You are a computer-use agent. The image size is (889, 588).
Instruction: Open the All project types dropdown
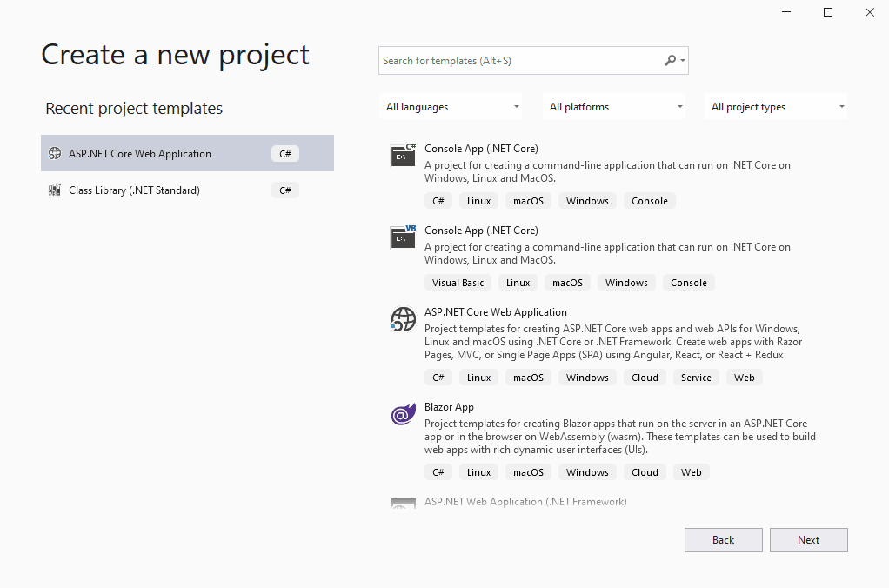click(776, 107)
